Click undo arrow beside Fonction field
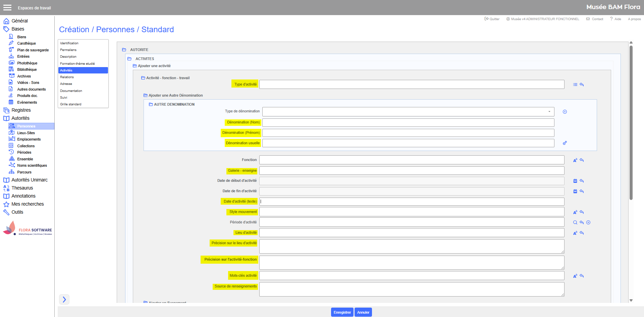644x317 pixels. [x=582, y=160]
